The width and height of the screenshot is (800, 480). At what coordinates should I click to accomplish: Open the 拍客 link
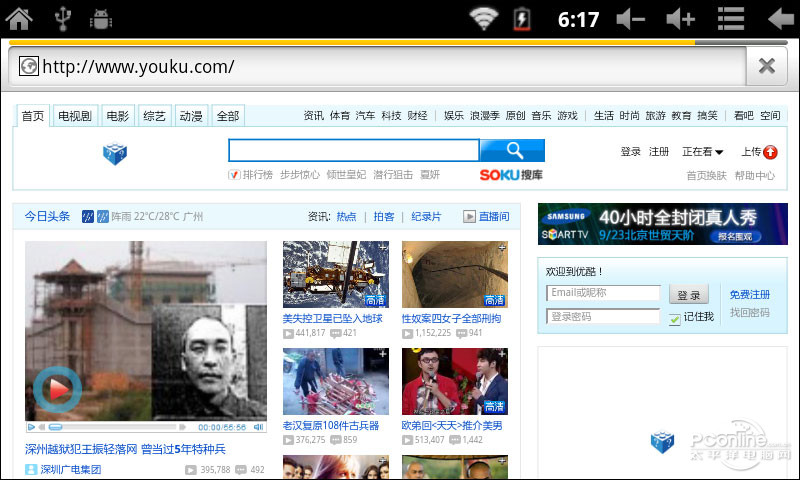[x=384, y=216]
